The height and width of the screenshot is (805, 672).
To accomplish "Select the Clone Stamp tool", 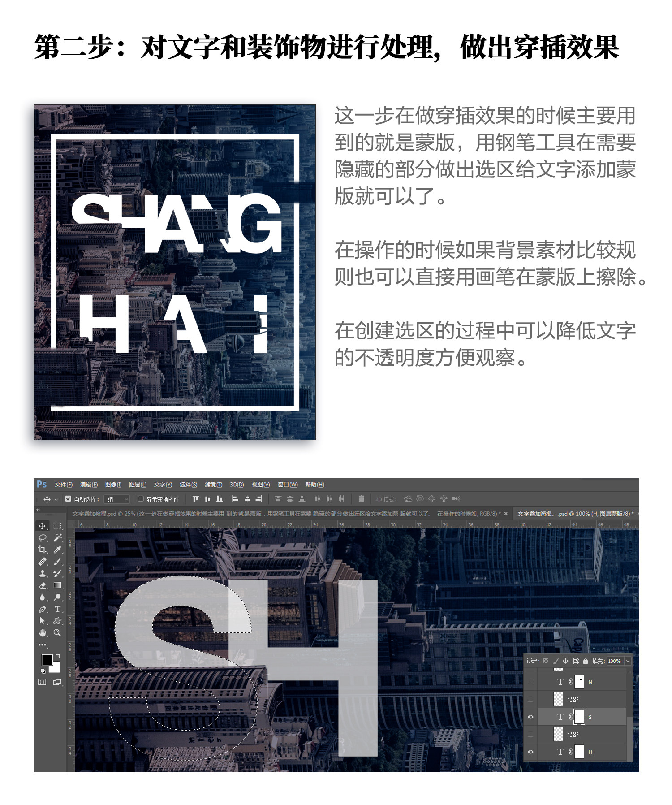I will (x=42, y=573).
